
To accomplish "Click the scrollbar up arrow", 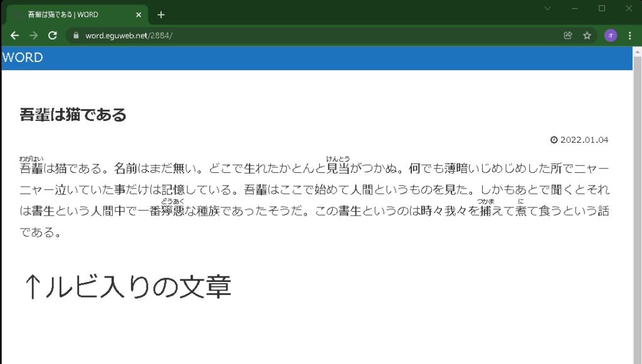I will (637, 51).
